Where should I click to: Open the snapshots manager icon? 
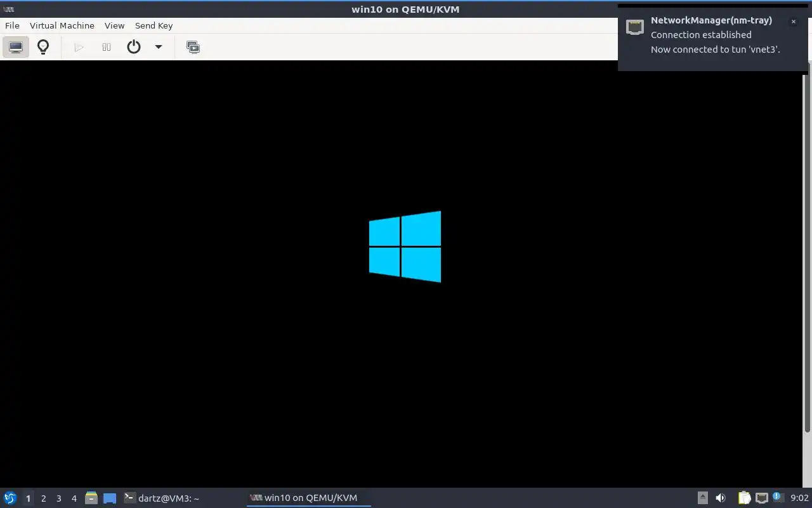coord(193,47)
